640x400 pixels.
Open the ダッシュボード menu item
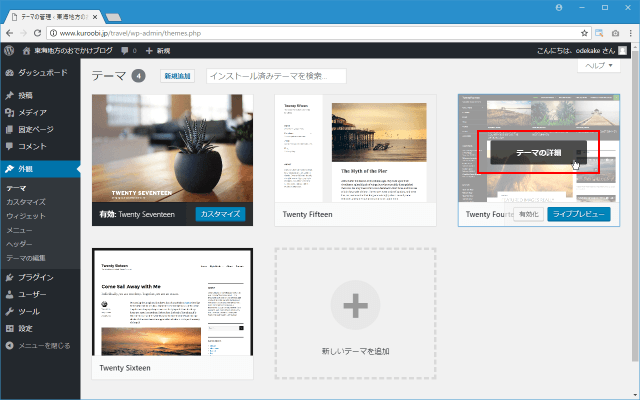(x=42, y=73)
